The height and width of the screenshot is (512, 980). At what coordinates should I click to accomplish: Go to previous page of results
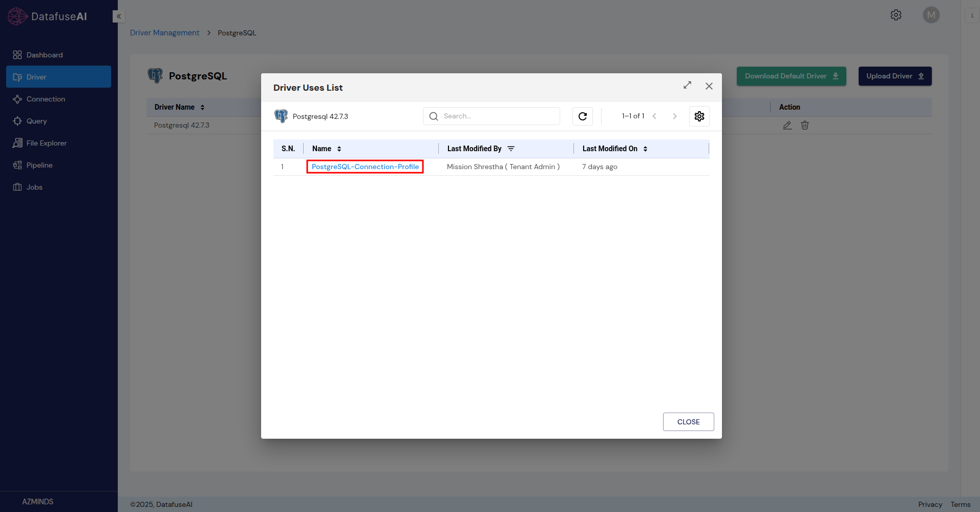tap(654, 116)
